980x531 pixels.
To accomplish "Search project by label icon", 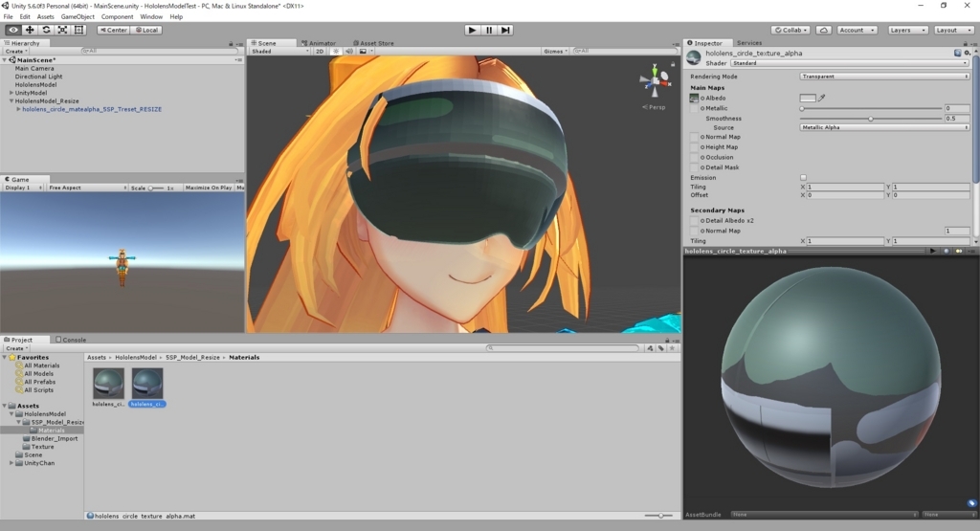I will pyautogui.click(x=661, y=348).
